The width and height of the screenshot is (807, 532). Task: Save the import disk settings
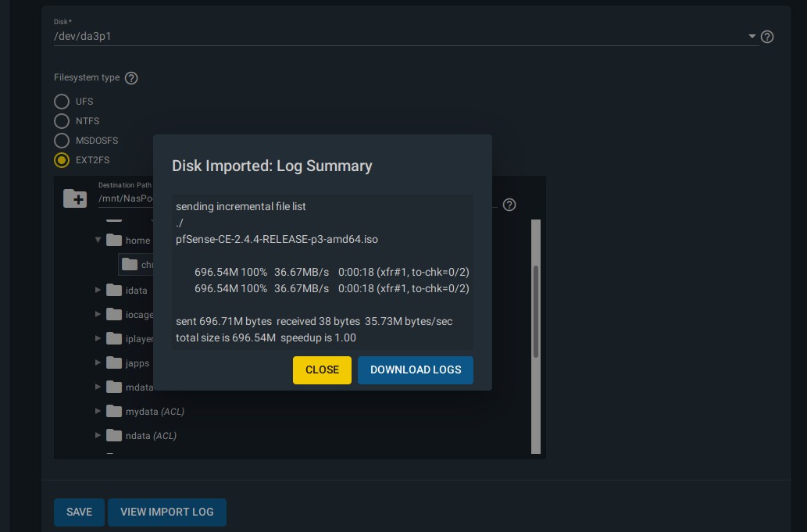[79, 512]
